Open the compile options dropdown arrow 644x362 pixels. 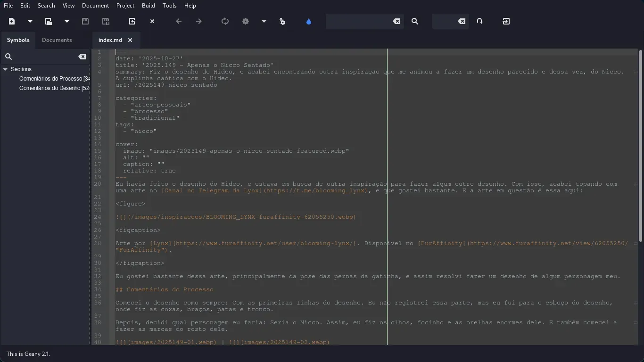point(264,21)
